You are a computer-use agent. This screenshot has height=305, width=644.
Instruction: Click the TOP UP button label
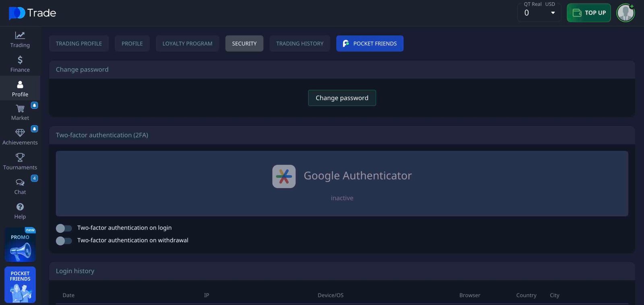pyautogui.click(x=595, y=13)
